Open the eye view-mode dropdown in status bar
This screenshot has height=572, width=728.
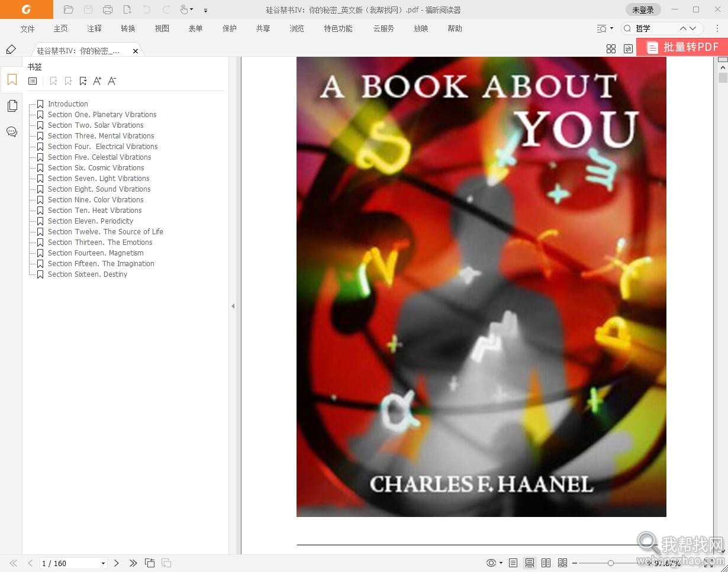coord(494,563)
